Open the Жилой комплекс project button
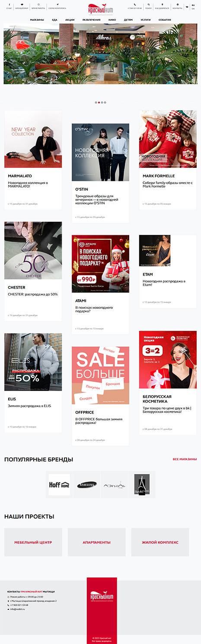This screenshot has height=644, width=201. tap(160, 542)
